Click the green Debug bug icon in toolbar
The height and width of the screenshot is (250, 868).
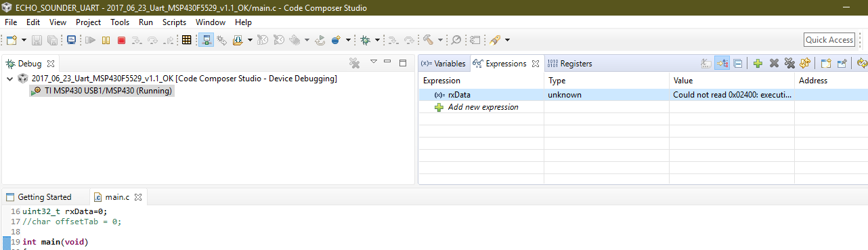365,40
